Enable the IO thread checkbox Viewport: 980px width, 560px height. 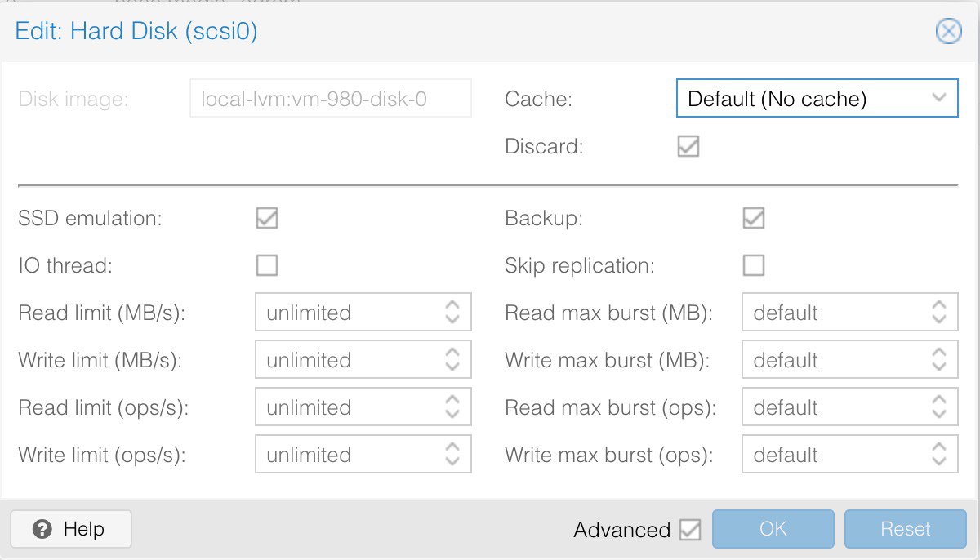click(x=267, y=265)
